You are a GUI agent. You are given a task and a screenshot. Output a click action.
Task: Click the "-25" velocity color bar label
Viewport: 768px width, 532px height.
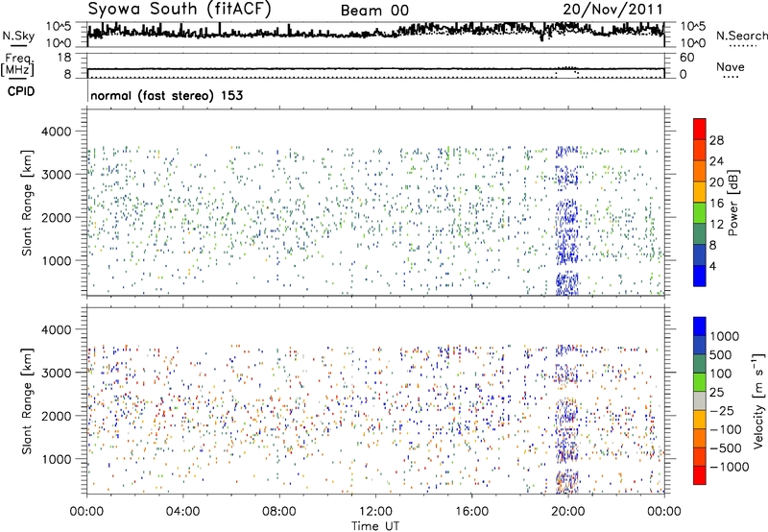pos(722,411)
